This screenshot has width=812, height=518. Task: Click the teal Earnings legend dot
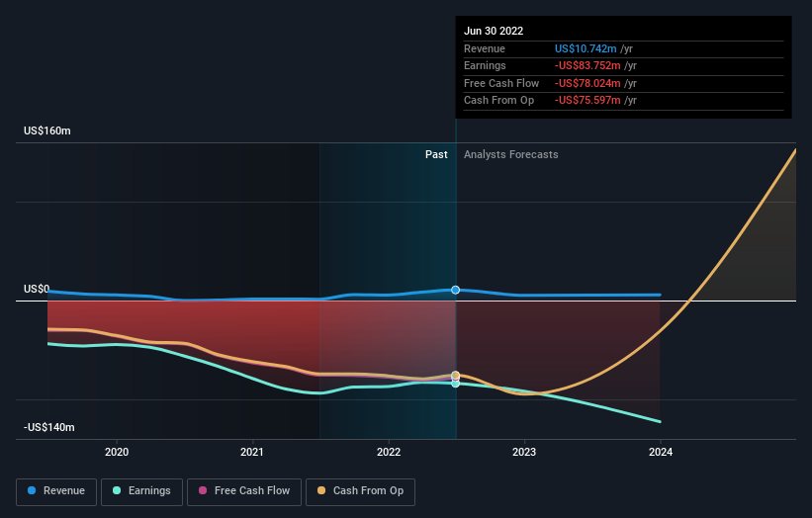tap(117, 490)
